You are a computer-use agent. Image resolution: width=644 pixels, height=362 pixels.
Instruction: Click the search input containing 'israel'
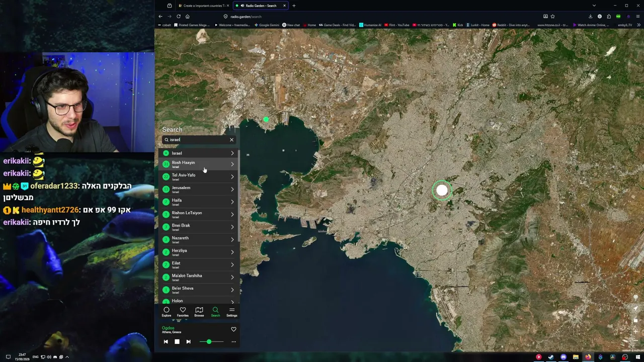[x=198, y=140]
